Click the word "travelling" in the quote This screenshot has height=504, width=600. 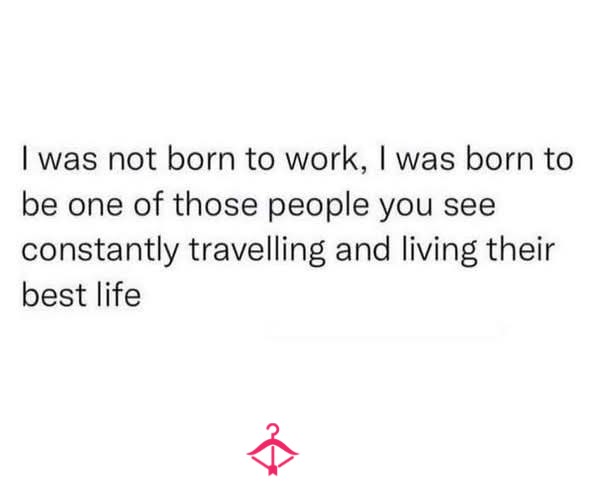[257, 251]
